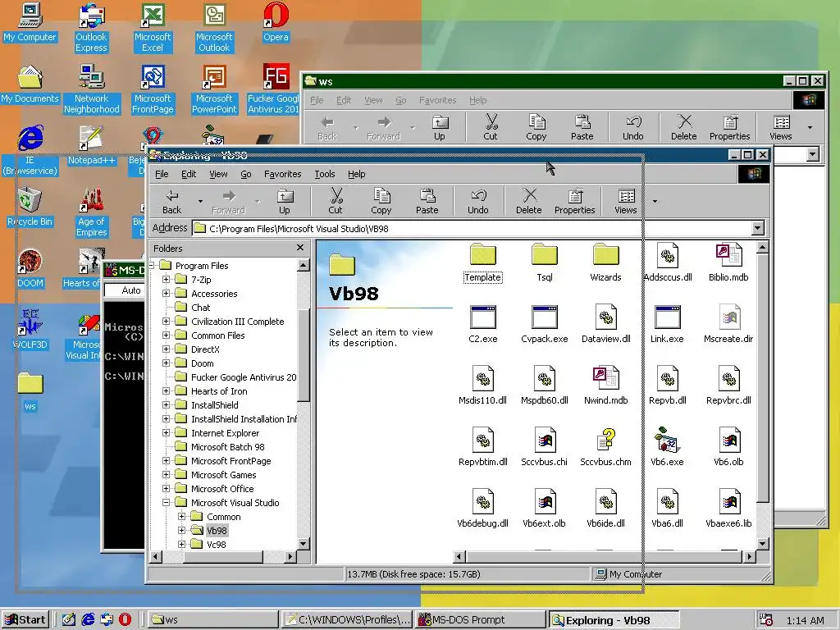Screen dimensions: 840x630
Task: Click the Start button
Action: [25, 620]
